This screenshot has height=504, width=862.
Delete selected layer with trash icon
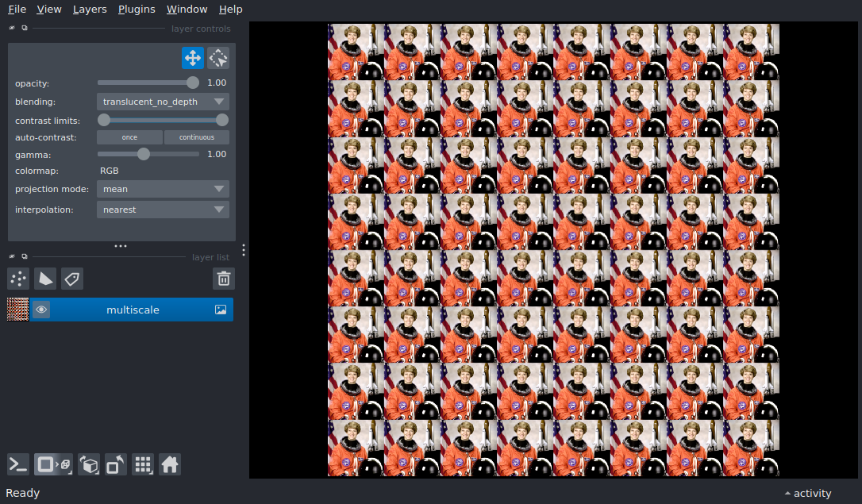tap(224, 279)
